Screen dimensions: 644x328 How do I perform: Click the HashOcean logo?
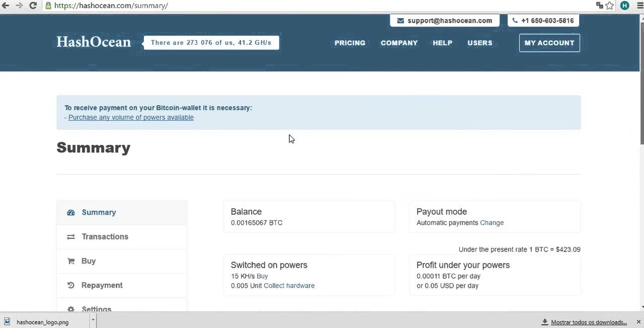coord(94,42)
